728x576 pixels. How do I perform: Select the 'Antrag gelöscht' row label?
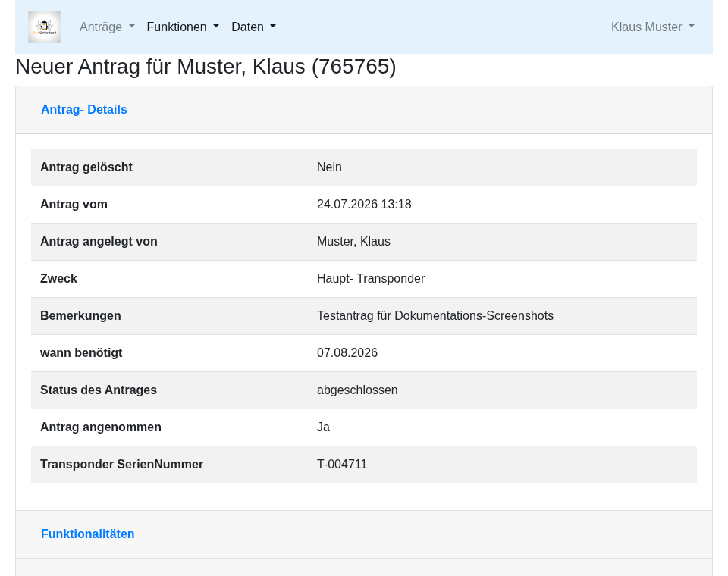coord(86,167)
